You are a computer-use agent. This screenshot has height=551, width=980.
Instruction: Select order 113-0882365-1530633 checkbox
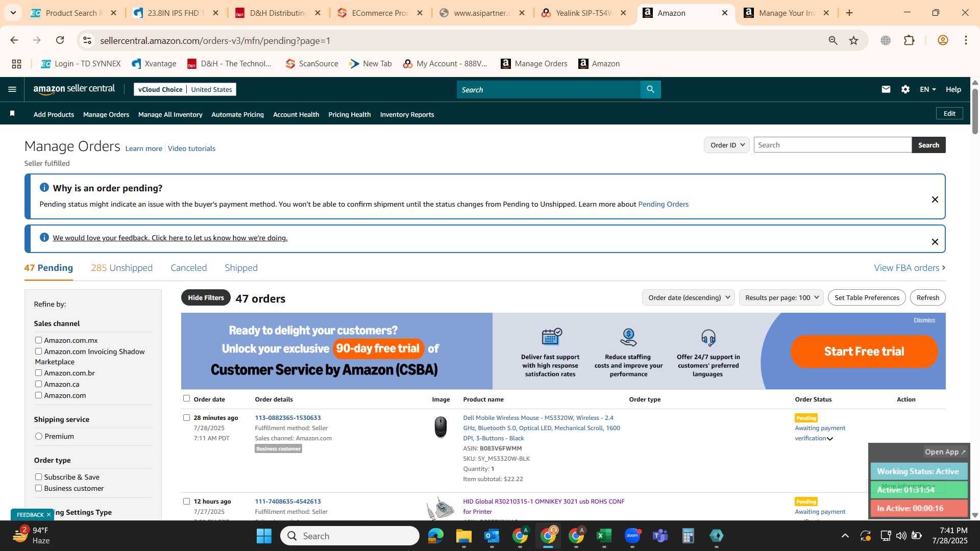tap(186, 417)
